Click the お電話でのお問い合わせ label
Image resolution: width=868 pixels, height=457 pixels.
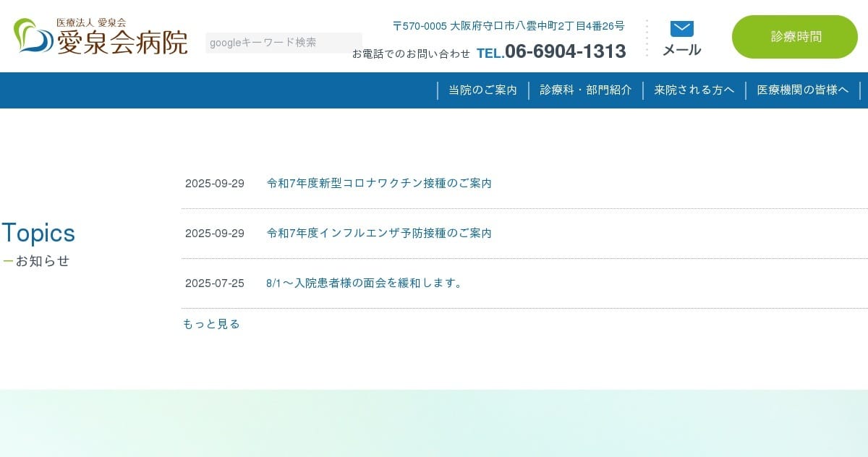(x=411, y=54)
